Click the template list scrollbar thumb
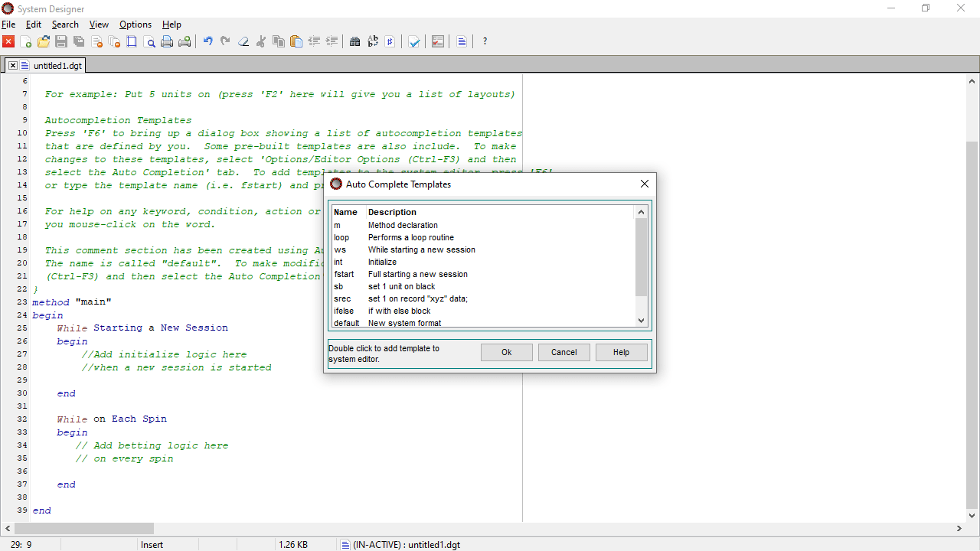980x551 pixels. coord(642,257)
